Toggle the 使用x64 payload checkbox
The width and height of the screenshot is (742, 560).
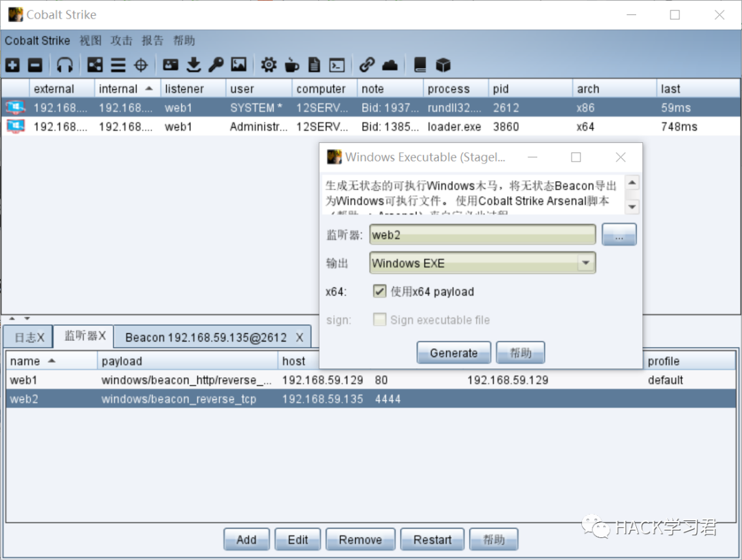(x=379, y=291)
